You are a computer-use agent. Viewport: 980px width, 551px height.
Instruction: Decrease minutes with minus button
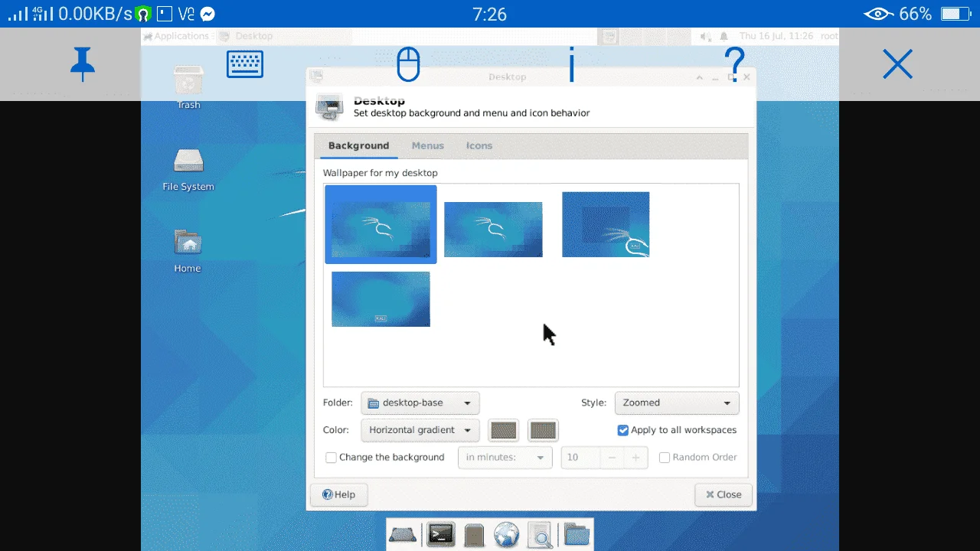(611, 458)
